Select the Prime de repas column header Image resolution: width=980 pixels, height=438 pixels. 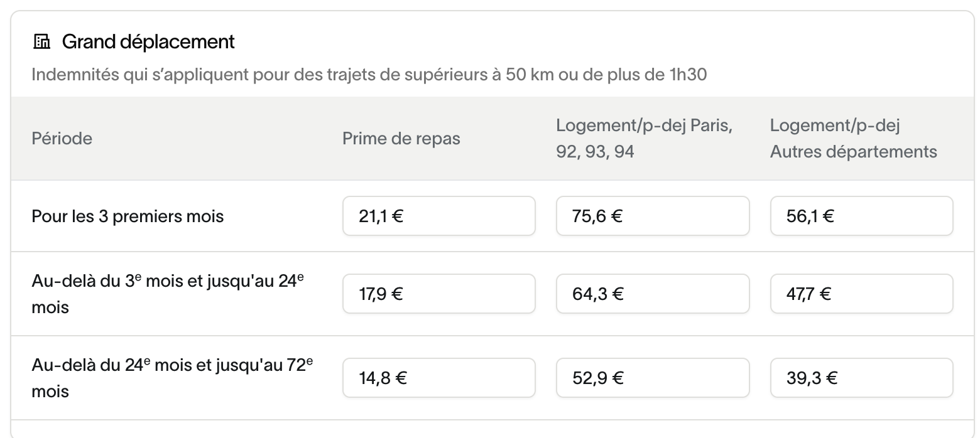(x=401, y=138)
